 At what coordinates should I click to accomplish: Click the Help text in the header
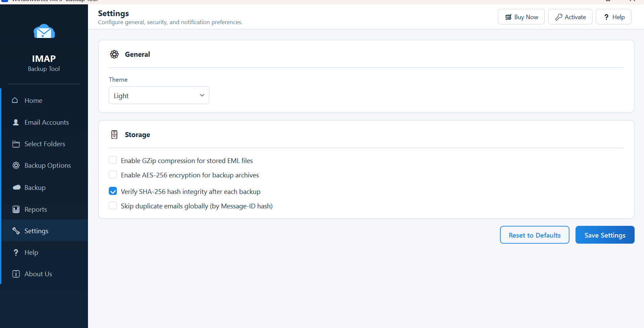coord(618,17)
